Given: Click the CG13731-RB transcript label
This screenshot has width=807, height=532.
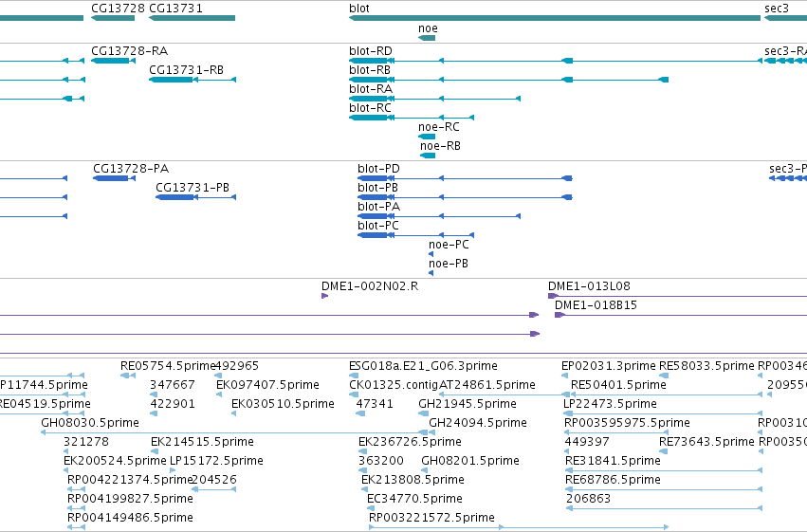Looking at the screenshot, I should click(186, 70).
